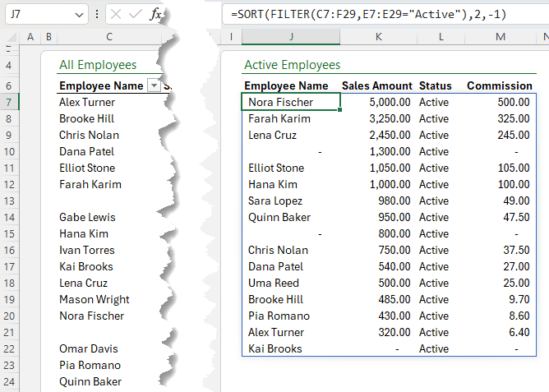The image size is (549, 392).
Task: Select column A header
Action: (x=30, y=37)
